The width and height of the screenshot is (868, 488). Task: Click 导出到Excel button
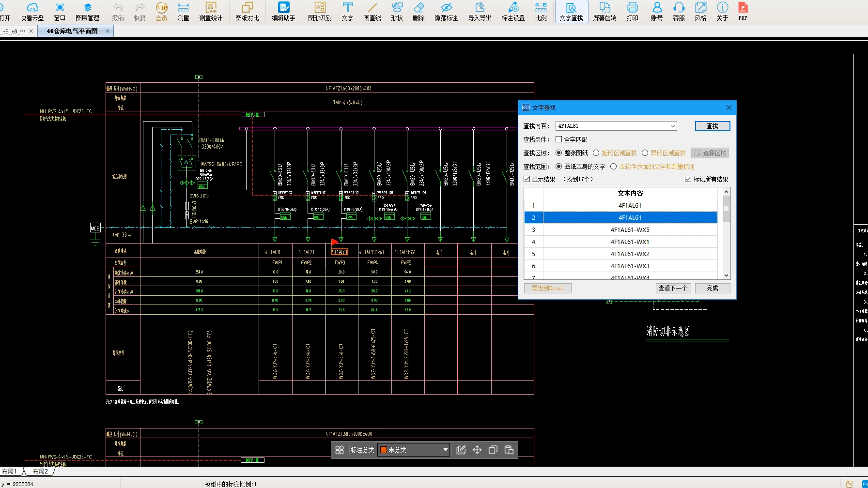pyautogui.click(x=548, y=288)
